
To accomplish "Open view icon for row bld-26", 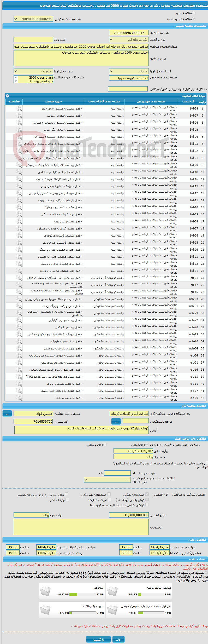I will tap(19, 123).
